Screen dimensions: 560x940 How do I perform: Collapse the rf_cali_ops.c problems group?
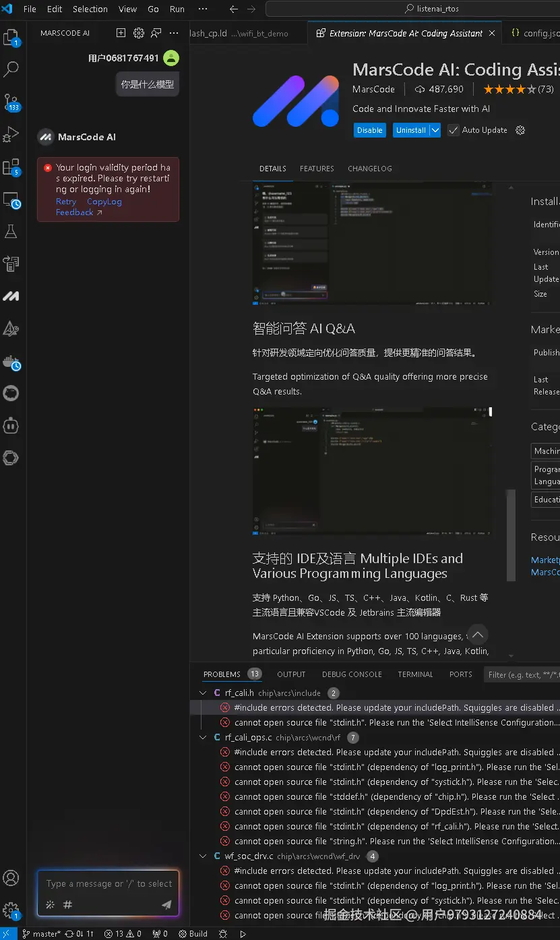coord(203,737)
